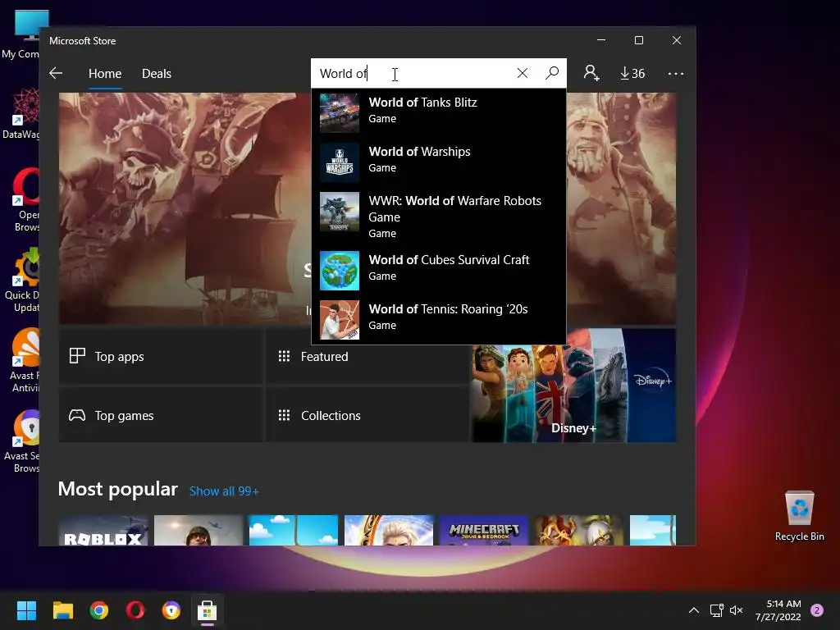Select WWR: World of Warfare Robots suggestion
This screenshot has height=630, width=840.
439,217
